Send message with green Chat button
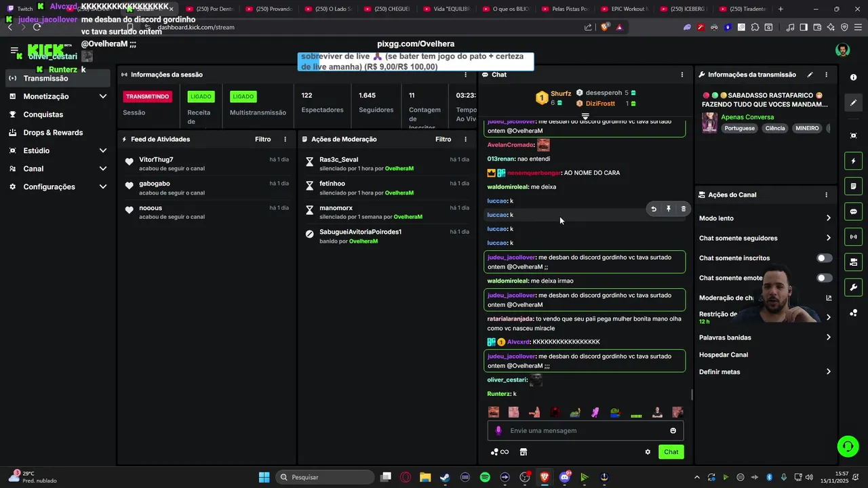This screenshot has width=868, height=488. click(671, 452)
